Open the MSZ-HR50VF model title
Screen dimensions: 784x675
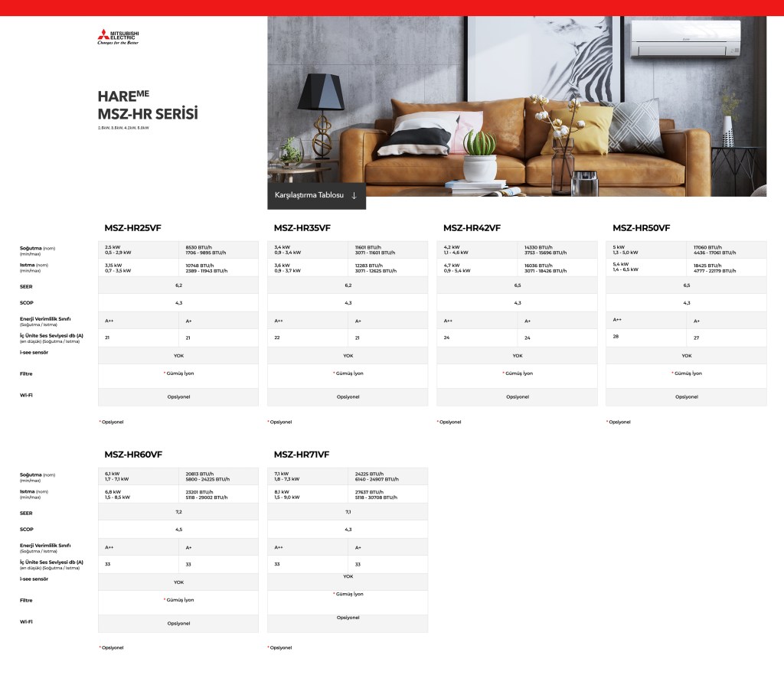pos(641,227)
